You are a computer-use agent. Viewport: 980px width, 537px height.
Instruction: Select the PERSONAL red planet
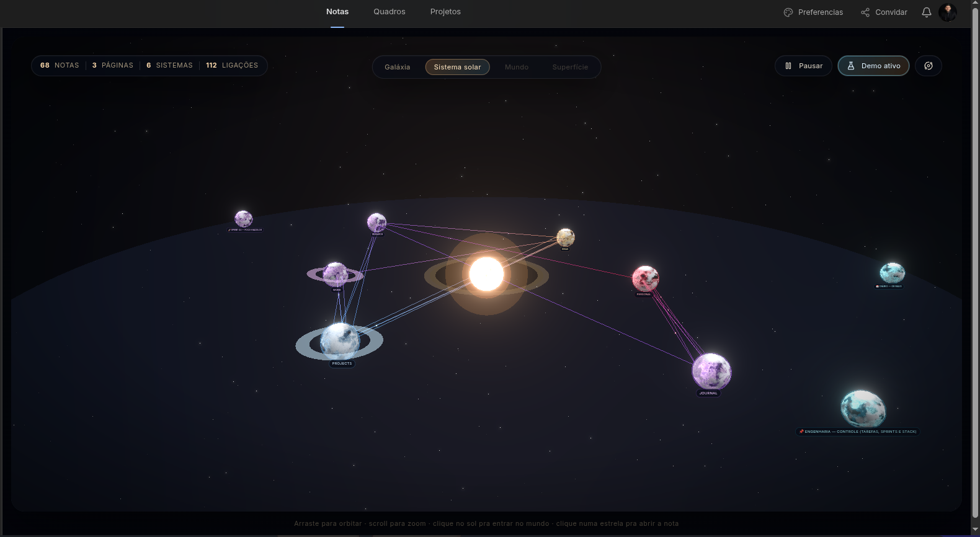point(645,278)
